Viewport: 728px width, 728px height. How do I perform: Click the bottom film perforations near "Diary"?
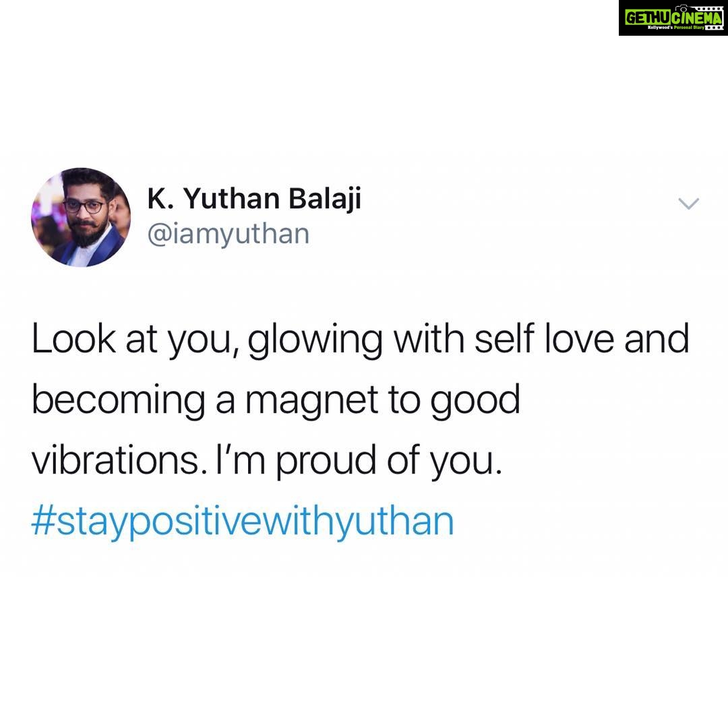[715, 28]
